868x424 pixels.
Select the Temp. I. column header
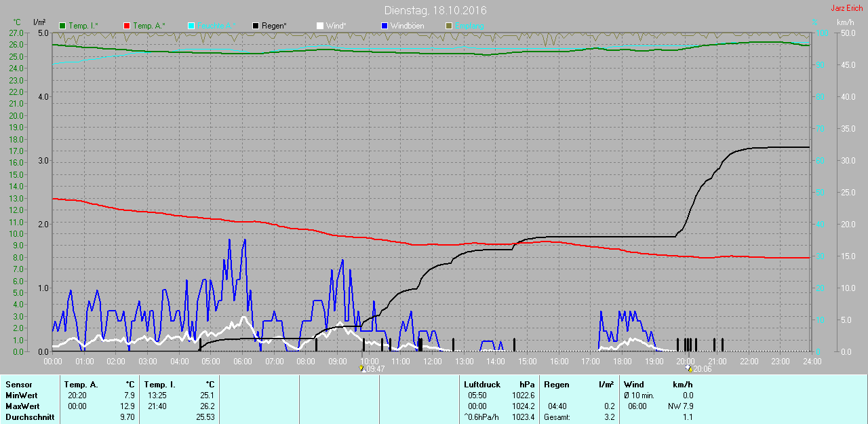pyautogui.click(x=159, y=385)
